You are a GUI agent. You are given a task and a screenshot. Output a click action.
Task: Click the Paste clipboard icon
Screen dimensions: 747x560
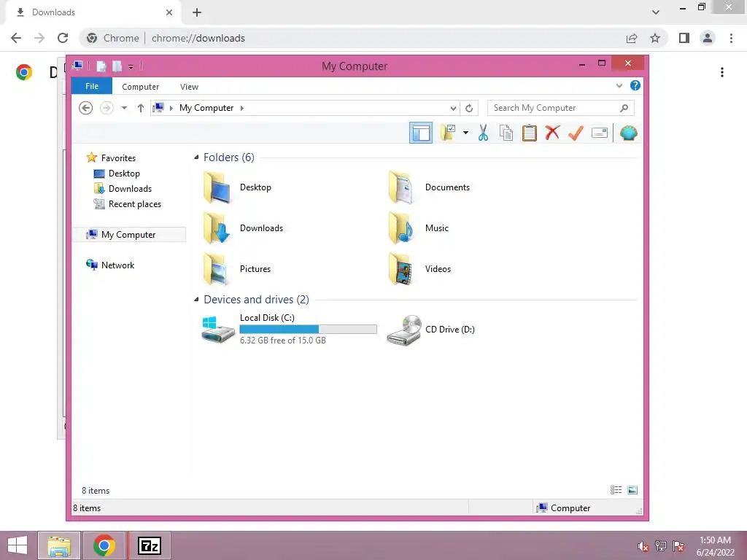(x=530, y=133)
